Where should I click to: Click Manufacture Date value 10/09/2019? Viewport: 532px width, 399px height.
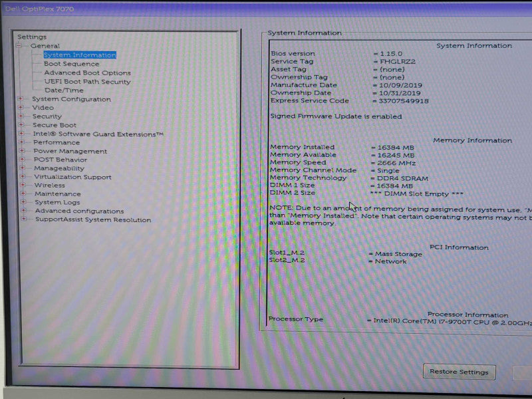401,85
